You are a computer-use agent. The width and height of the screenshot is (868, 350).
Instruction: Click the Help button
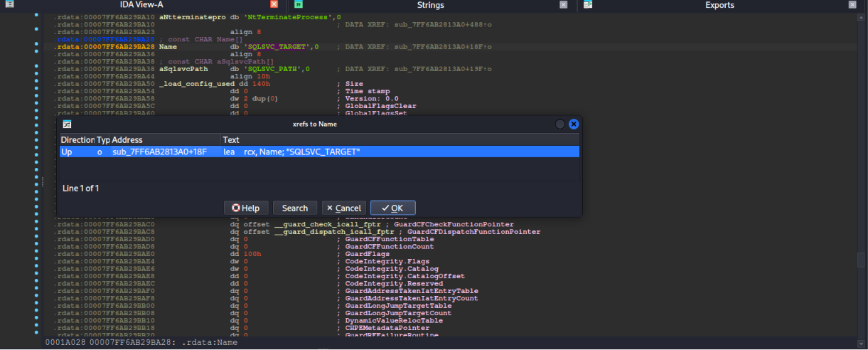click(x=246, y=208)
